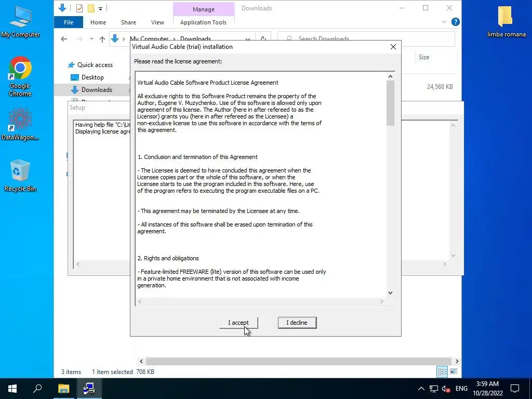
Task: Select the Manage contextual tab
Action: [x=204, y=9]
